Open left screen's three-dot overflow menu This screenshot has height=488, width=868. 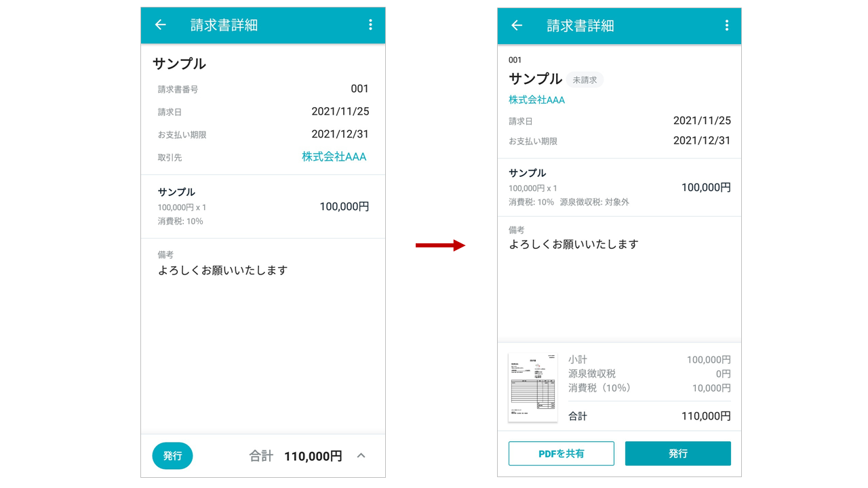[x=370, y=25]
